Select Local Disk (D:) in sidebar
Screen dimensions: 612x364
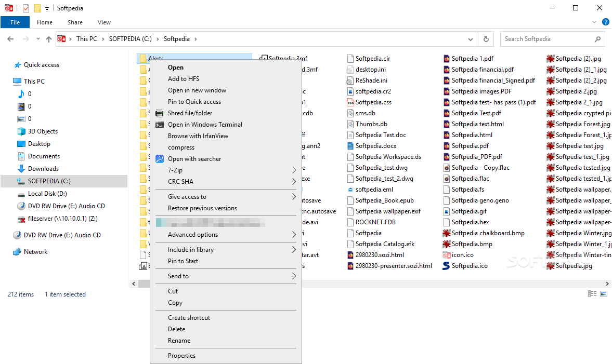tap(47, 194)
